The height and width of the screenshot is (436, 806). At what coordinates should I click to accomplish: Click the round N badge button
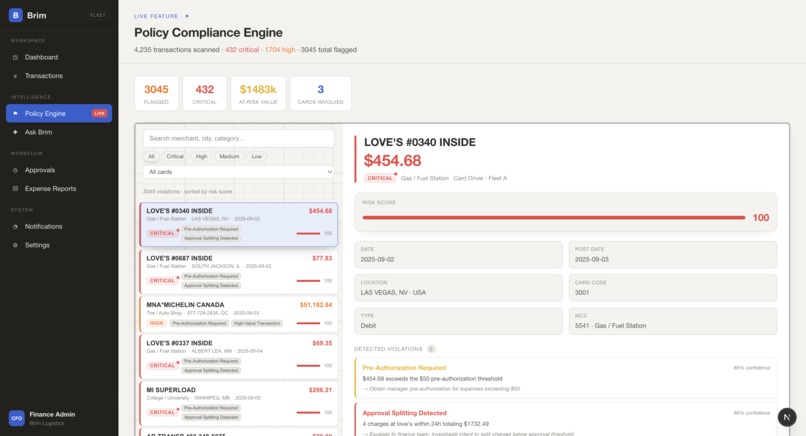pos(787,417)
